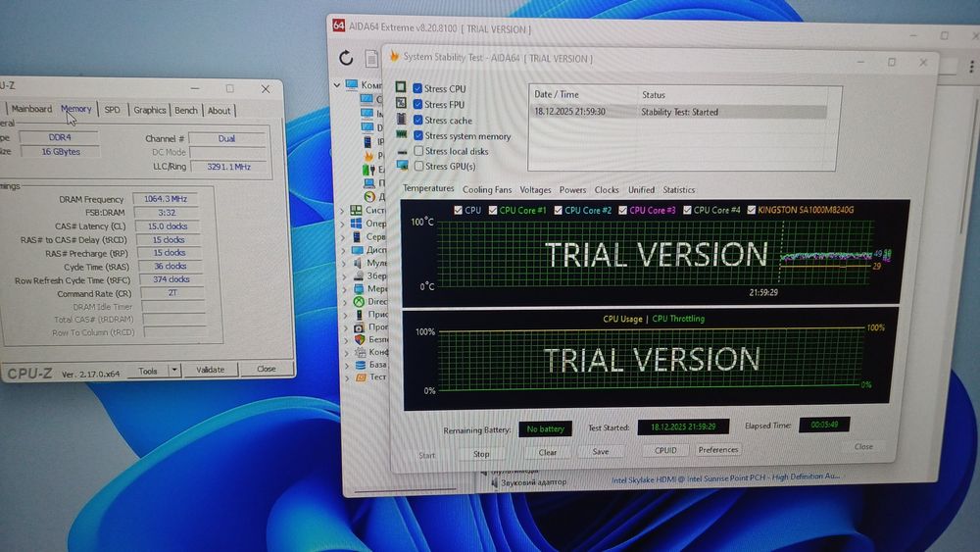The width and height of the screenshot is (980, 552).
Task: Click the monitor icon beside Stress GPU(s)
Action: click(x=403, y=166)
